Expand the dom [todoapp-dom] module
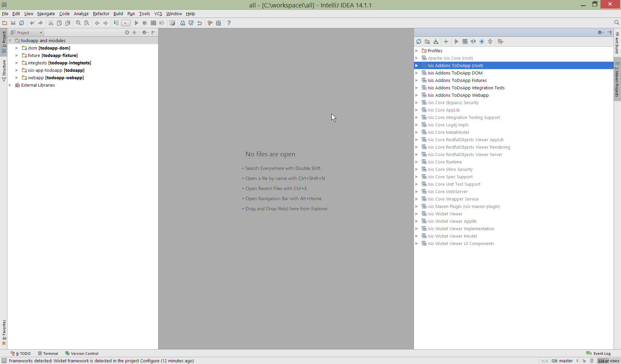This screenshot has height=364, width=621. point(17,48)
